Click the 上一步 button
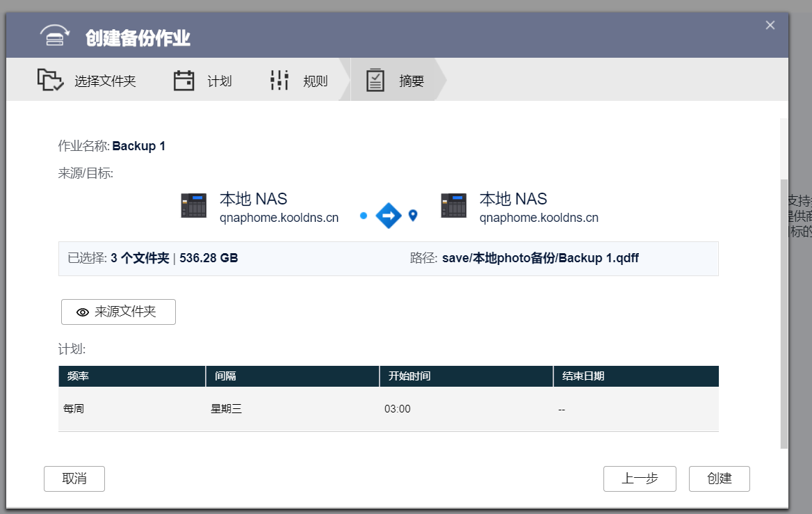Screen dimensions: 812x514 [x=640, y=479]
